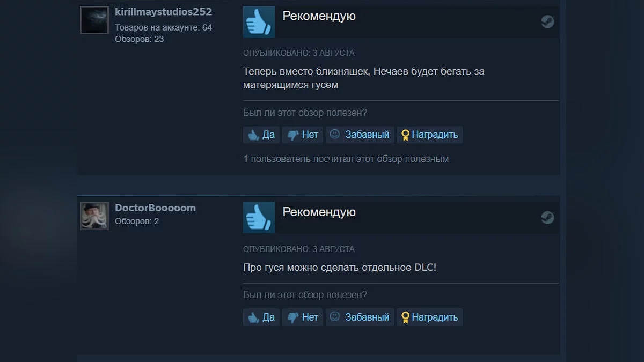This screenshot has height=362, width=644.
Task: Vote "Да" on the first review
Action: click(261, 135)
